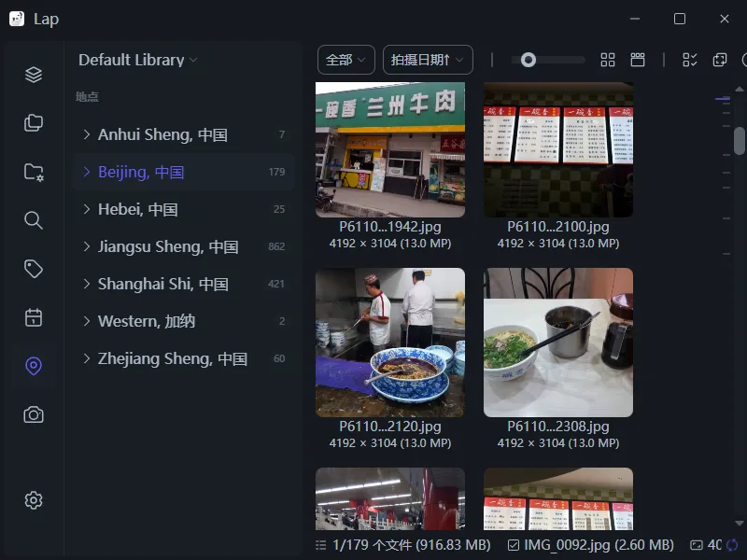This screenshot has width=747, height=560.
Task: Click the P6110...1942.jpg filename
Action: click(x=390, y=227)
